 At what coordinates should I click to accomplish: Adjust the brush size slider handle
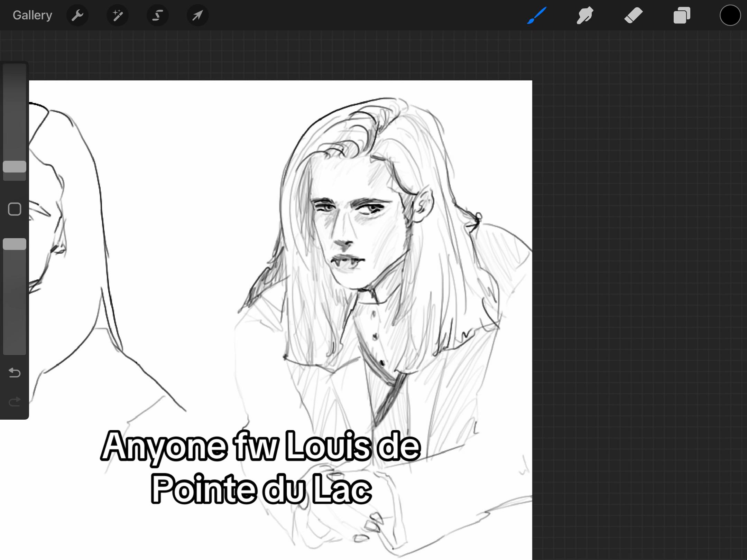coord(15,167)
